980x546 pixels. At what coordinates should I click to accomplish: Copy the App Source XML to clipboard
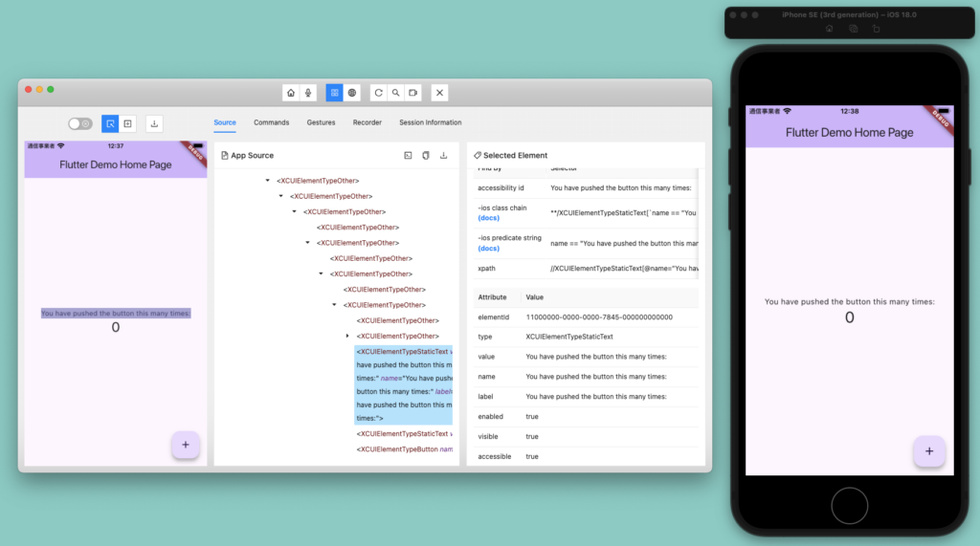point(426,155)
